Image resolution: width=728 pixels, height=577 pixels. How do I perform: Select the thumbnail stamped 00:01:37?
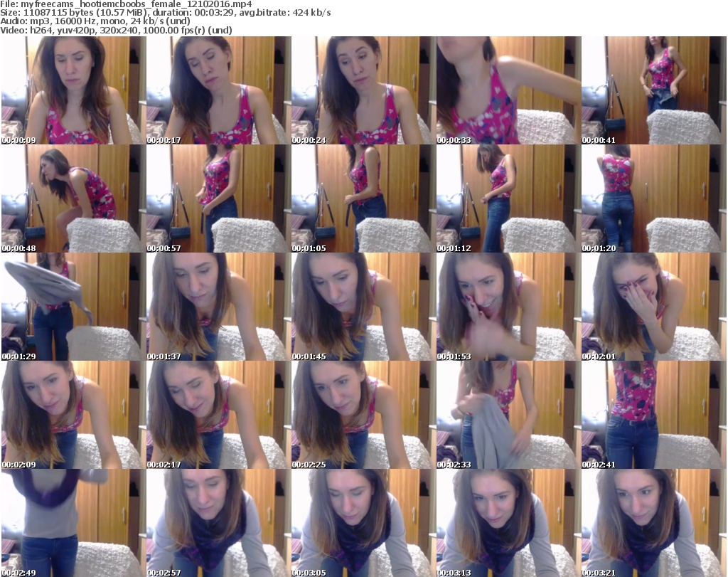pos(219,307)
